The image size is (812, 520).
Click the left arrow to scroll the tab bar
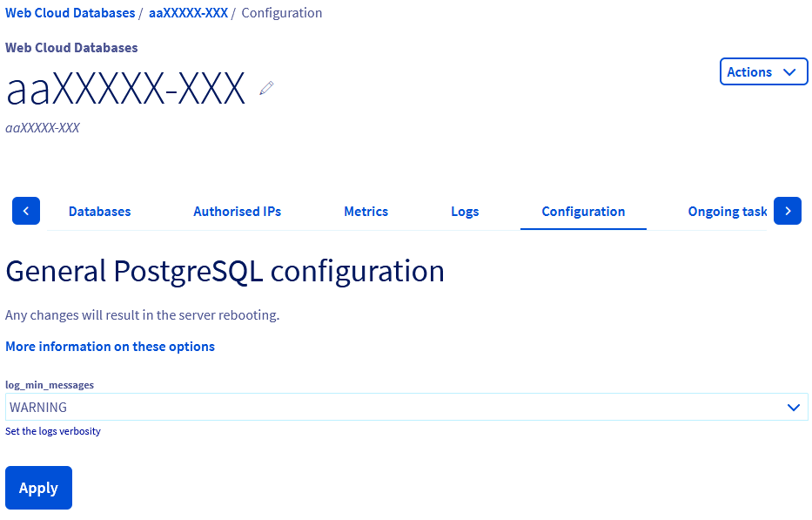point(25,210)
